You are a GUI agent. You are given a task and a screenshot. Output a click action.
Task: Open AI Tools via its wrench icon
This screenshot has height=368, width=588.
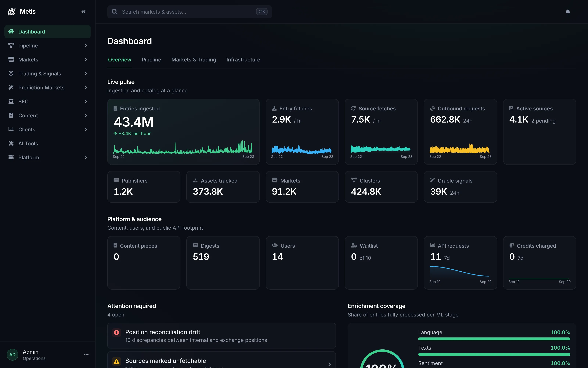(11, 143)
